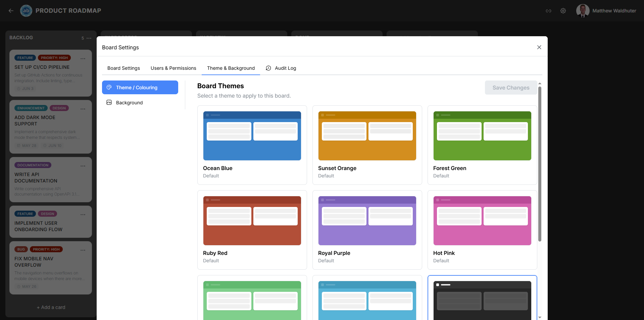Click the scrollbar up arrow

pyautogui.click(x=540, y=83)
